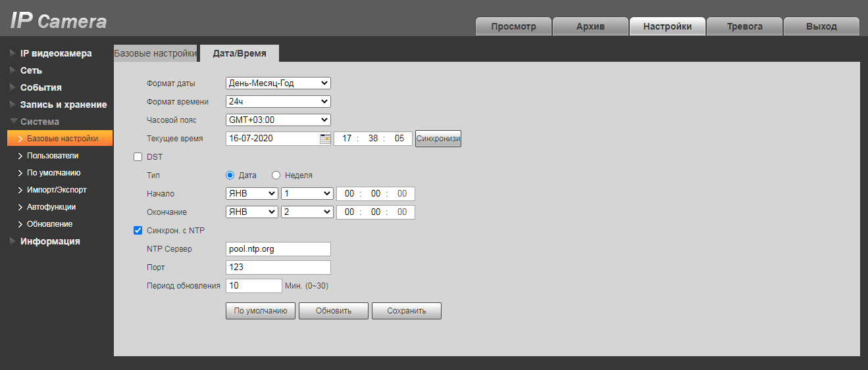The image size is (868, 370).
Task: Open the Начало month dropdown
Action: tap(251, 194)
